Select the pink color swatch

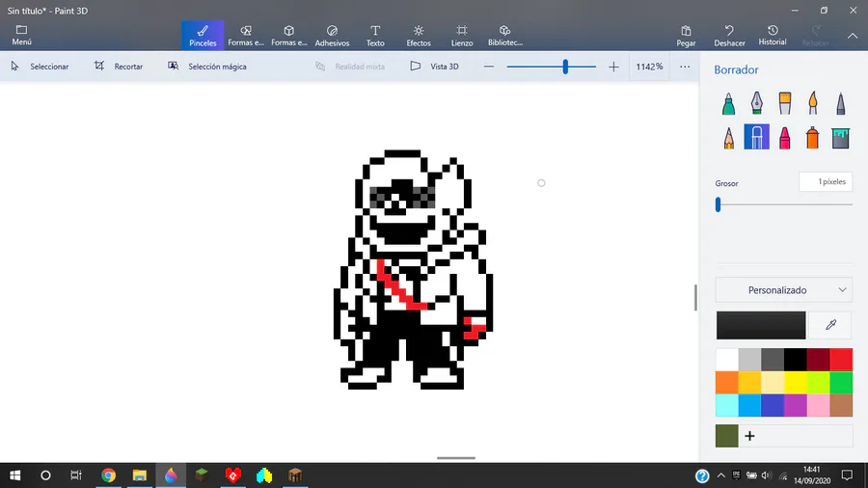click(x=818, y=405)
